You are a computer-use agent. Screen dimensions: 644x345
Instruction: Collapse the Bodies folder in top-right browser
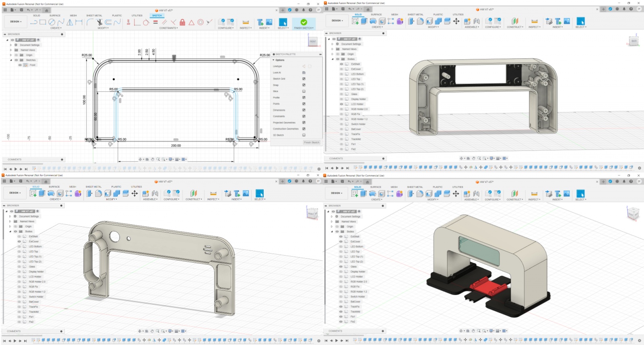pos(332,59)
